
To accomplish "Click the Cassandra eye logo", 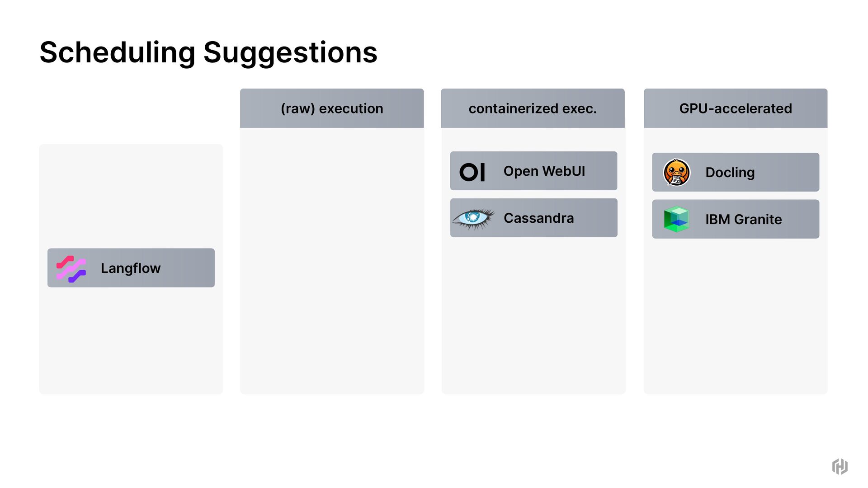I will (x=473, y=218).
